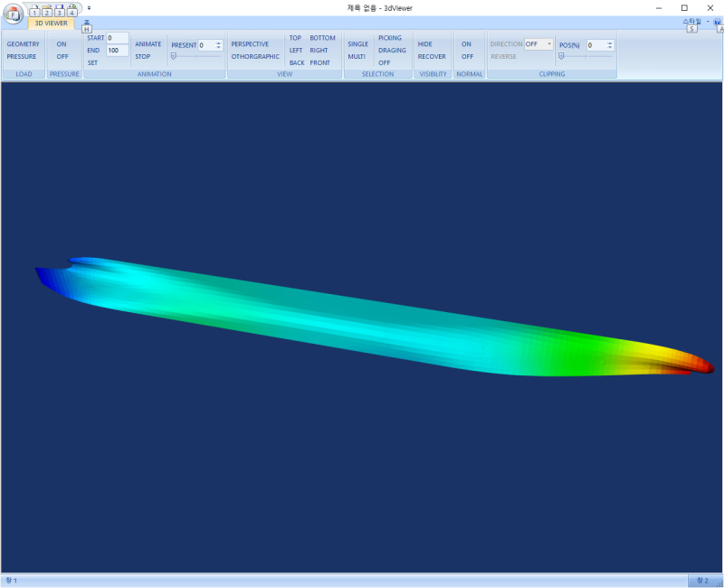Open the round application menu button
This screenshot has width=724, height=588.
click(x=13, y=14)
